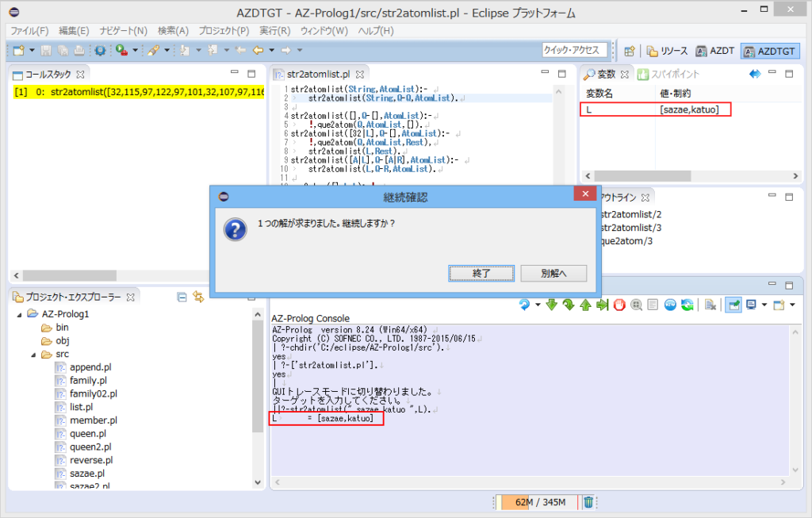Toggle the pin console button

[x=732, y=305]
